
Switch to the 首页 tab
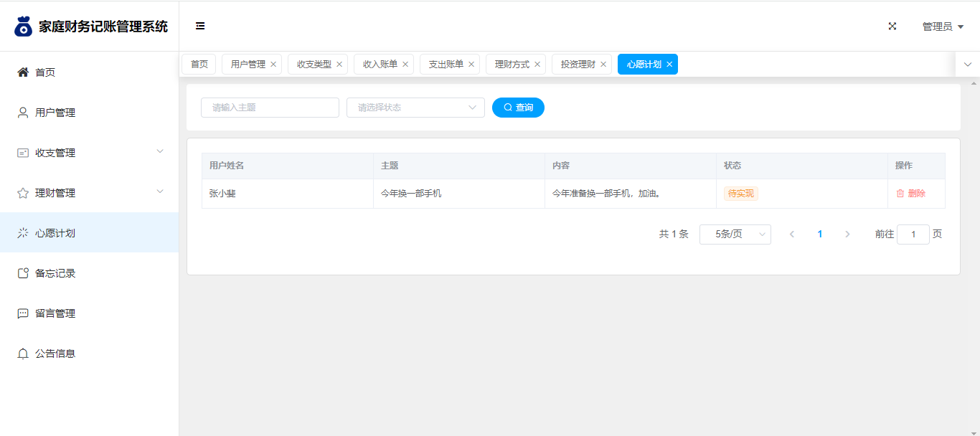tap(199, 65)
